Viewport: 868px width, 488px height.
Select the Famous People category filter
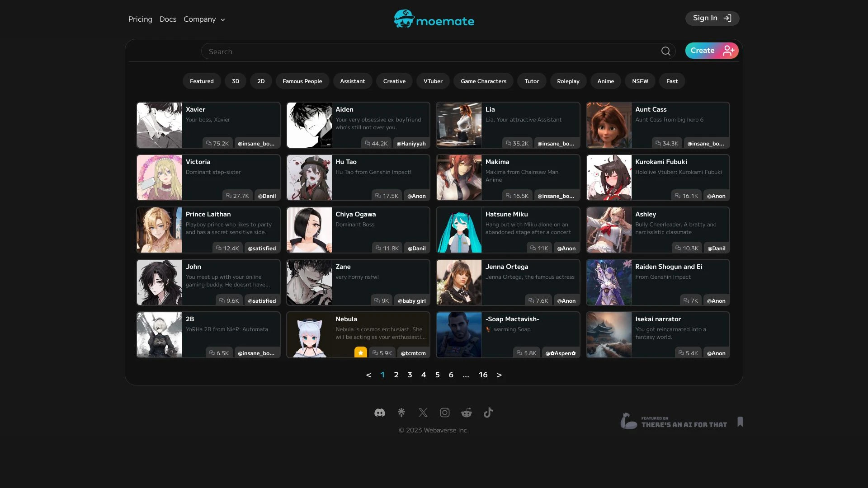tap(302, 81)
